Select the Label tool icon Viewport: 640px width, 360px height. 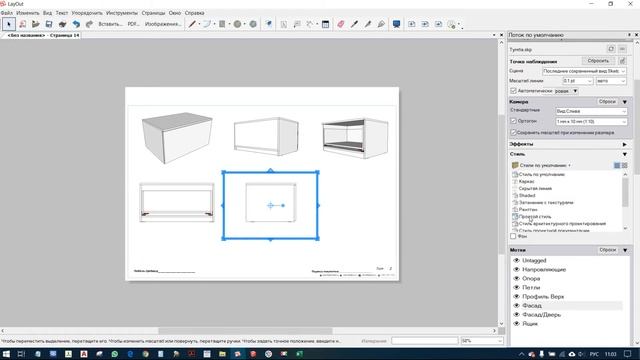(x=297, y=24)
